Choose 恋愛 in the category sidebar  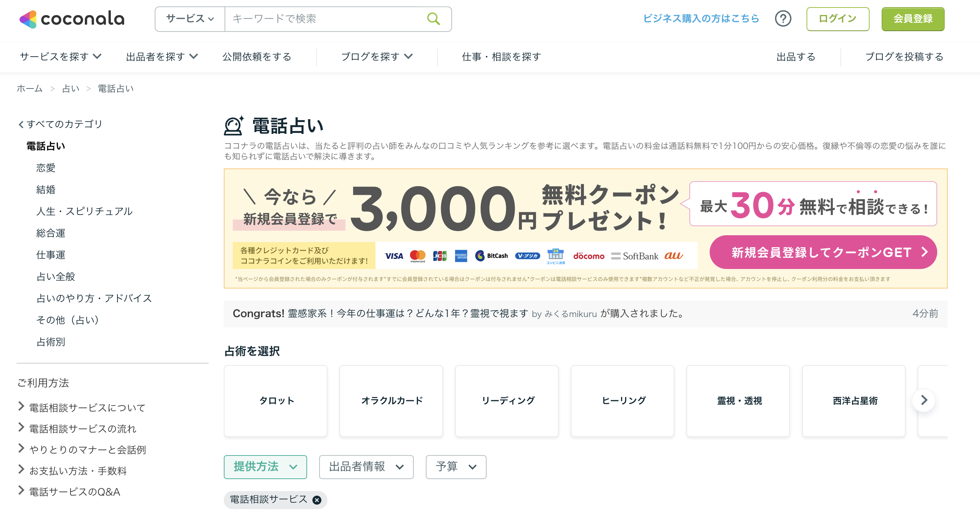[46, 168]
